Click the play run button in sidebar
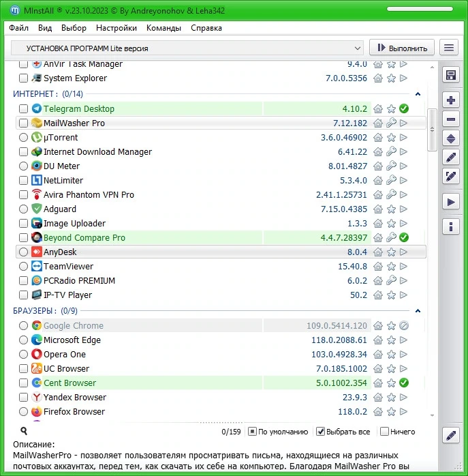 pyautogui.click(x=451, y=202)
